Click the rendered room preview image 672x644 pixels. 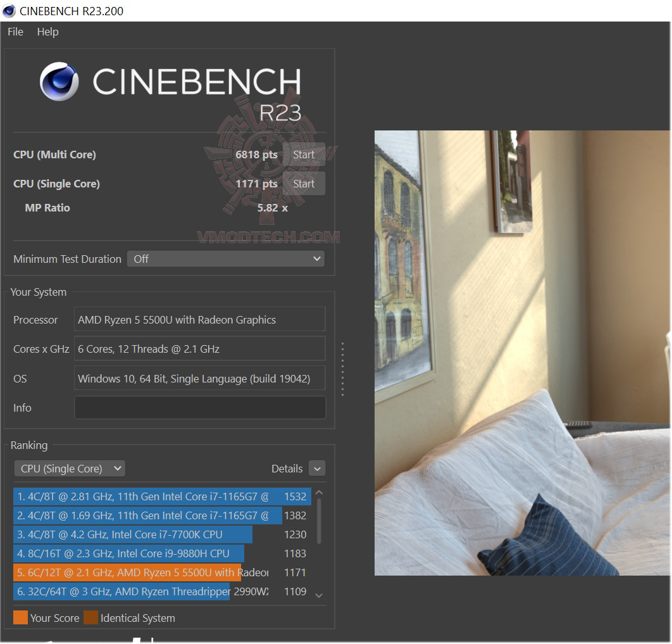click(x=522, y=353)
